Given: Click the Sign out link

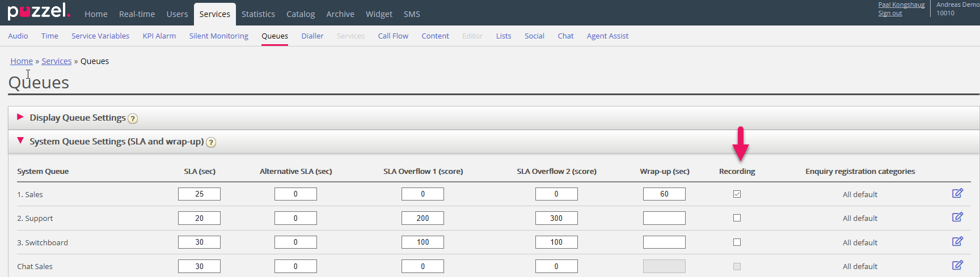Looking at the screenshot, I should (890, 14).
